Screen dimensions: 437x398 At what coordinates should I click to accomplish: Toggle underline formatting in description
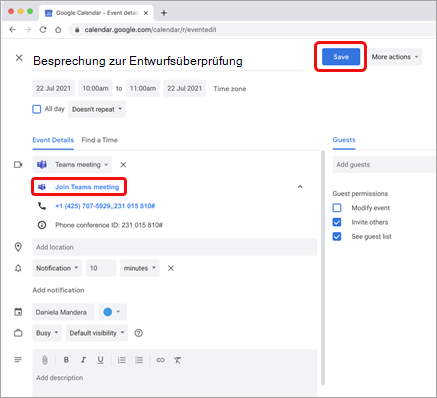coord(100,360)
